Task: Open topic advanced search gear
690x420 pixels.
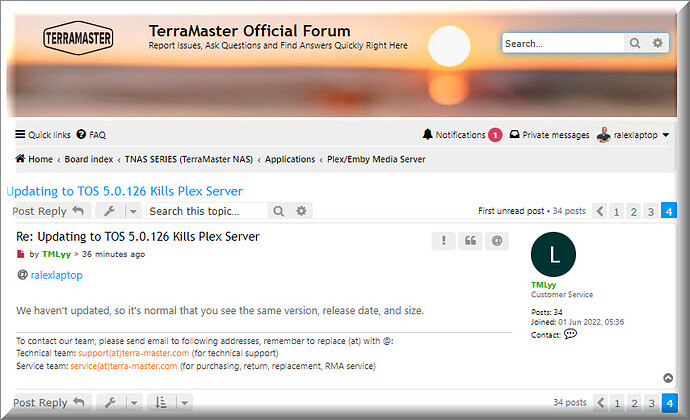Action: [x=301, y=211]
